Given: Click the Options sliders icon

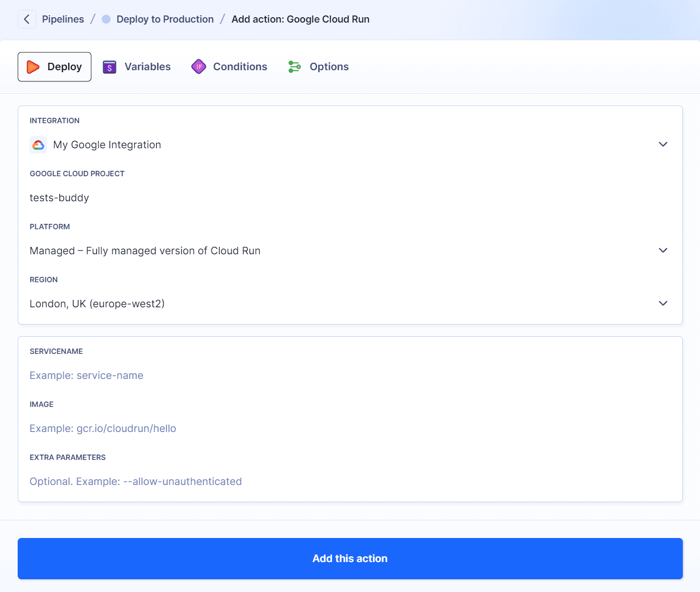Looking at the screenshot, I should coord(294,66).
